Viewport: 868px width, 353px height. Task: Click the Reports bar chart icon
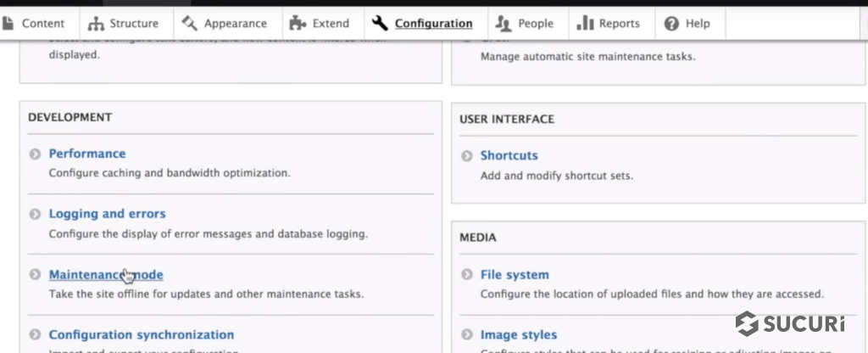(585, 24)
